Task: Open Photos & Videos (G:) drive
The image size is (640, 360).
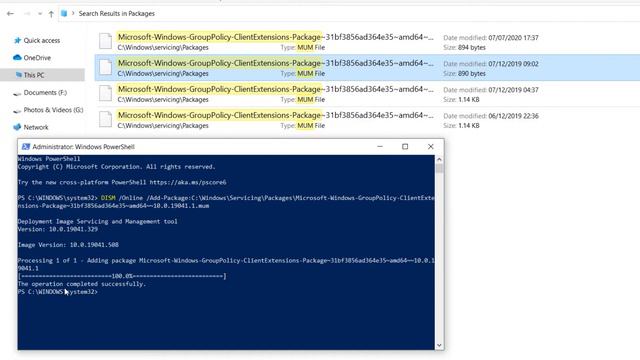Action: coord(53,110)
